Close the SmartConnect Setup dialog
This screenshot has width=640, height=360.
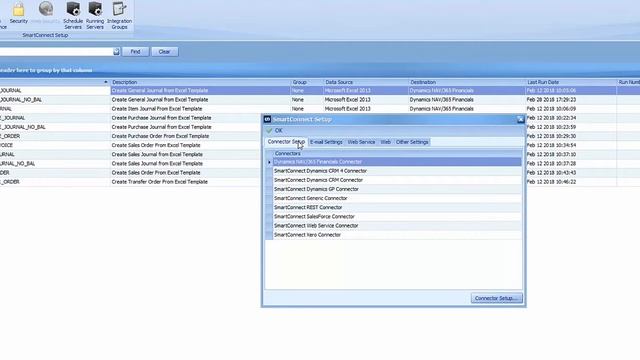point(520,119)
